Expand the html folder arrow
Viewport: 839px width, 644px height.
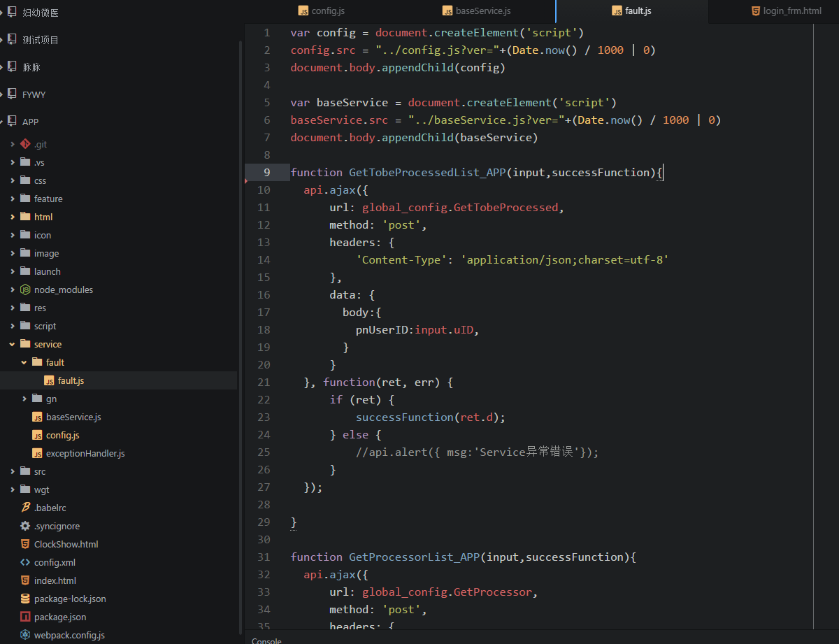tap(13, 217)
